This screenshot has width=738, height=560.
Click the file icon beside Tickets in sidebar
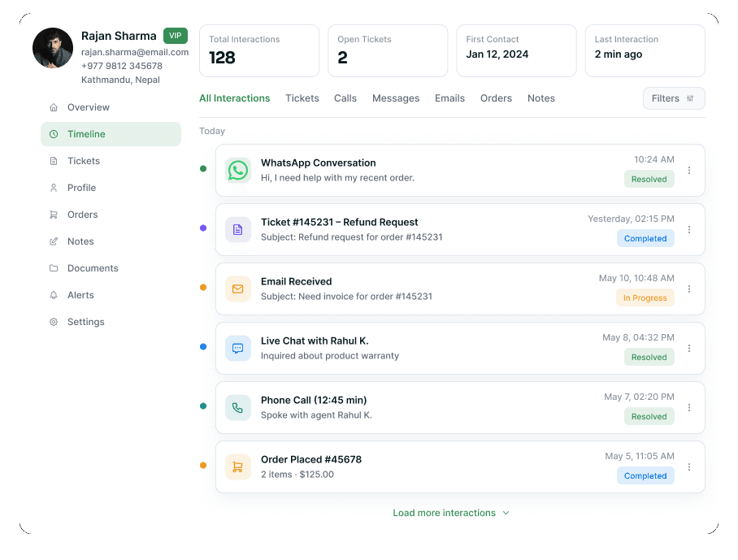click(54, 161)
